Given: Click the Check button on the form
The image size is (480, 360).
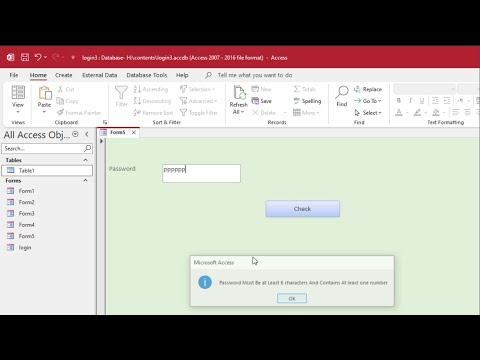Looking at the screenshot, I should point(303,209).
